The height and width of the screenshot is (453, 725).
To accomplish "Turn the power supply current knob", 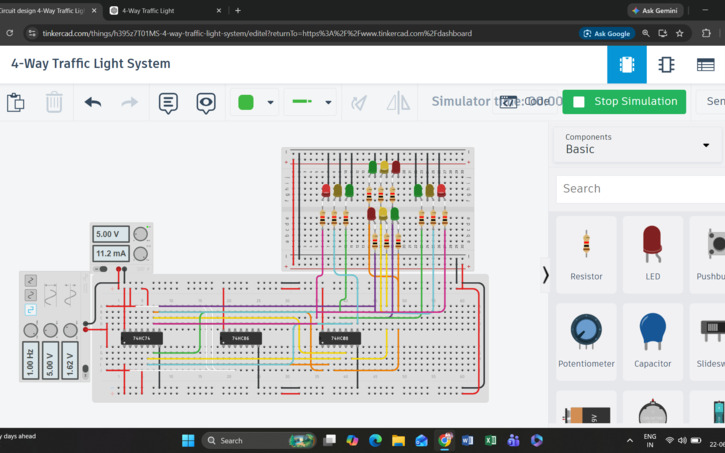I will [x=141, y=253].
